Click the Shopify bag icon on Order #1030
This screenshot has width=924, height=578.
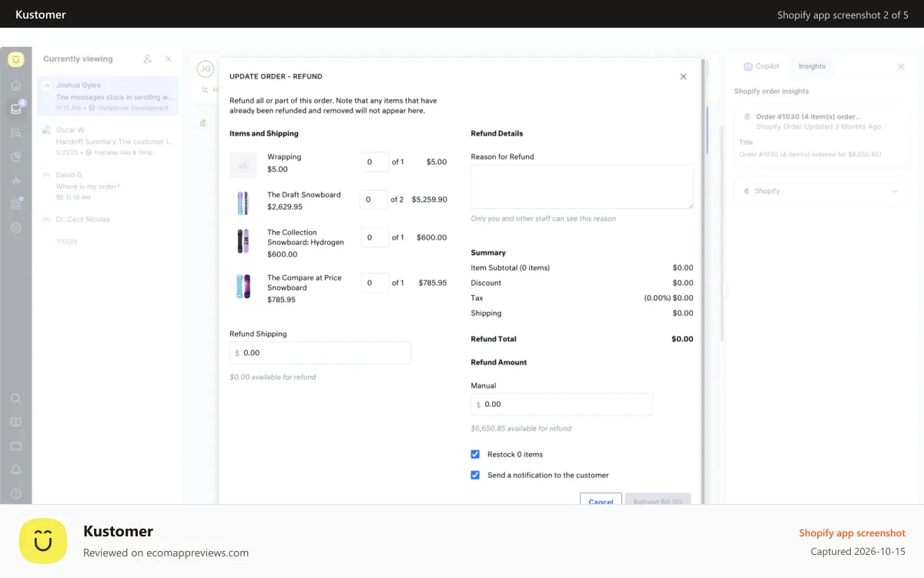[x=747, y=116]
